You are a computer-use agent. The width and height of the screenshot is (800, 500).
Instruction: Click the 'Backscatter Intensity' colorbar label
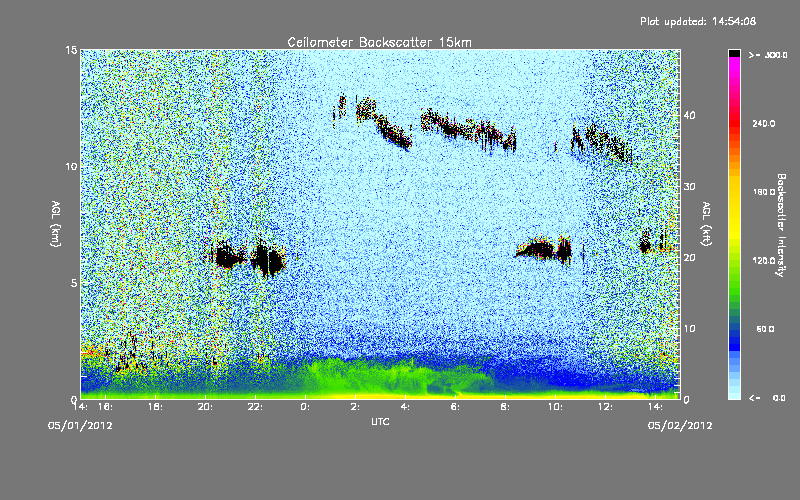(781, 225)
